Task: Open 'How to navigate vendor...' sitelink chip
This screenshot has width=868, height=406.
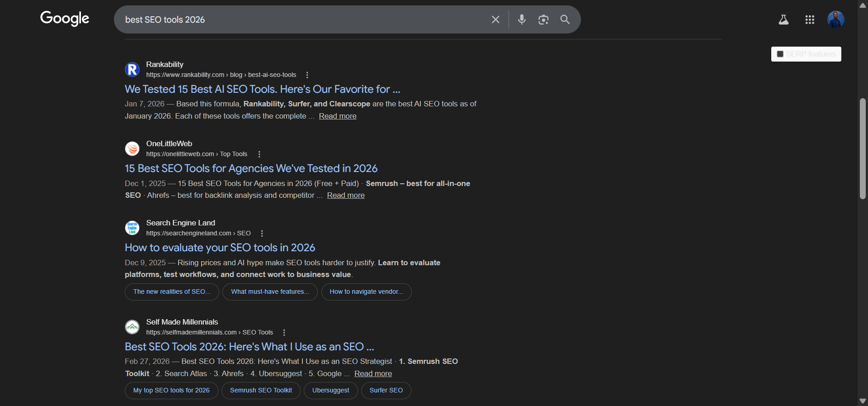Action: click(366, 292)
